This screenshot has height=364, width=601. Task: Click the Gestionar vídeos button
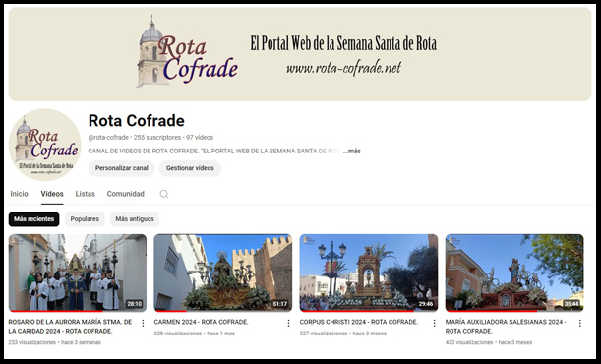click(x=190, y=168)
